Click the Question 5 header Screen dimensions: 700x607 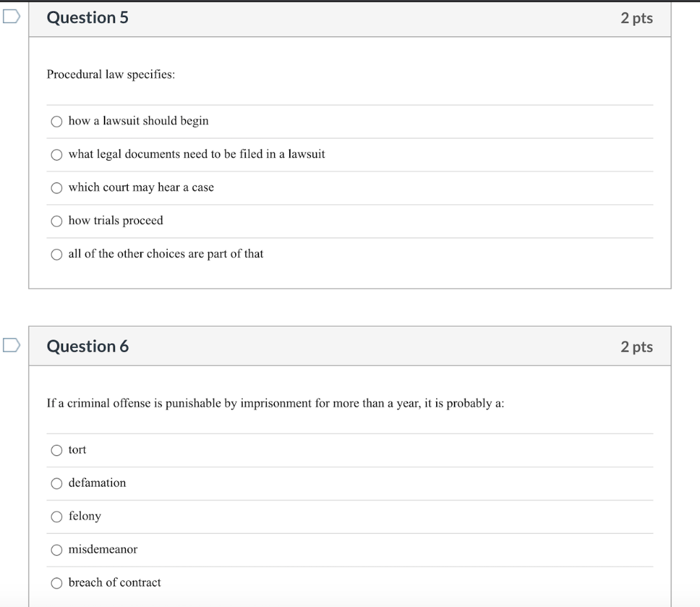(87, 18)
